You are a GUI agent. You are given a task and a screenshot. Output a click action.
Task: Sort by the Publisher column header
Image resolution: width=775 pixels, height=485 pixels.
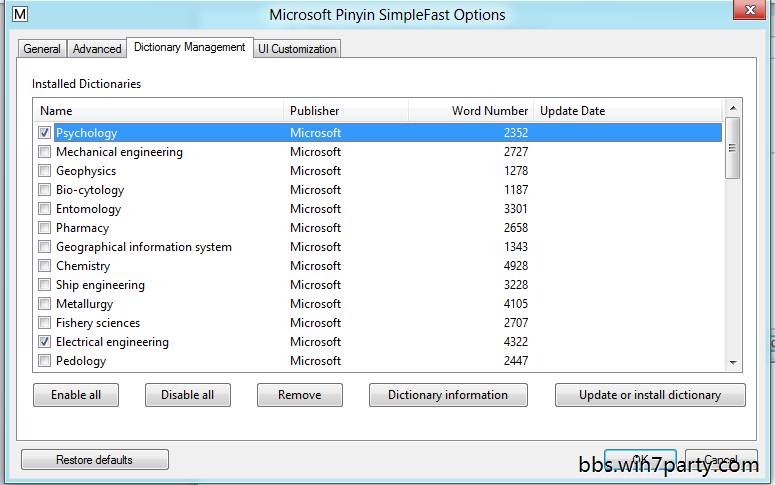(346, 111)
